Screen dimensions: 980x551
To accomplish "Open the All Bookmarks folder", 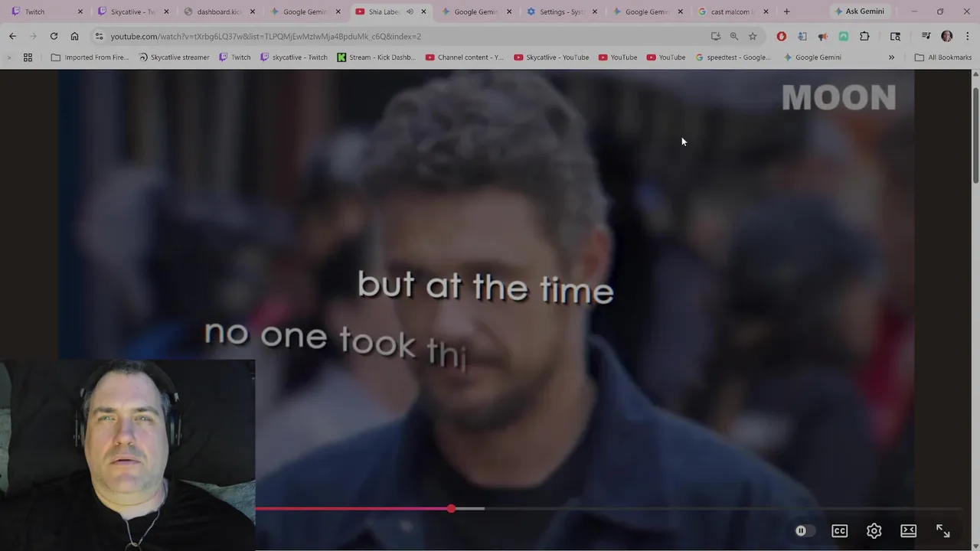I will 942,57.
